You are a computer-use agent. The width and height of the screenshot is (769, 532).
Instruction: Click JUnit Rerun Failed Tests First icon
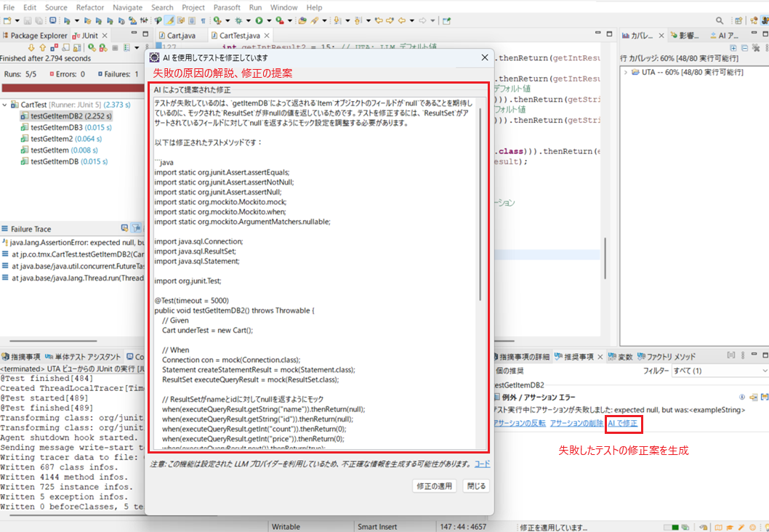[103, 47]
